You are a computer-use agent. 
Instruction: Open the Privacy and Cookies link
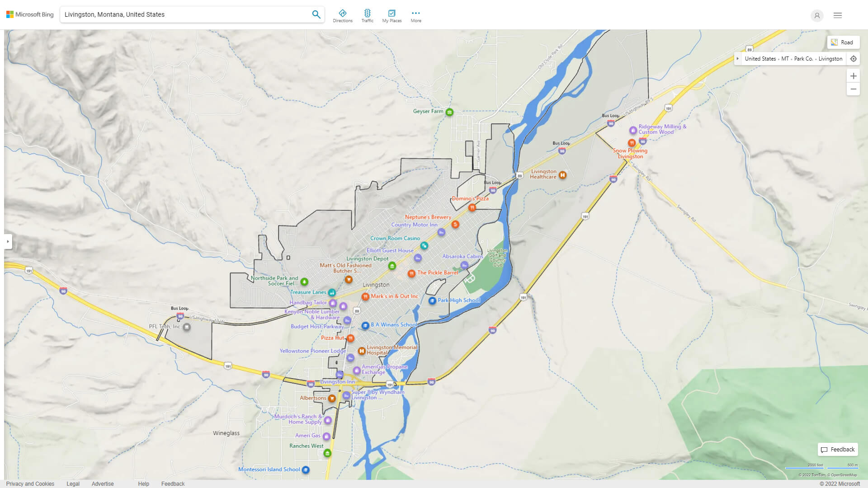pyautogui.click(x=30, y=483)
